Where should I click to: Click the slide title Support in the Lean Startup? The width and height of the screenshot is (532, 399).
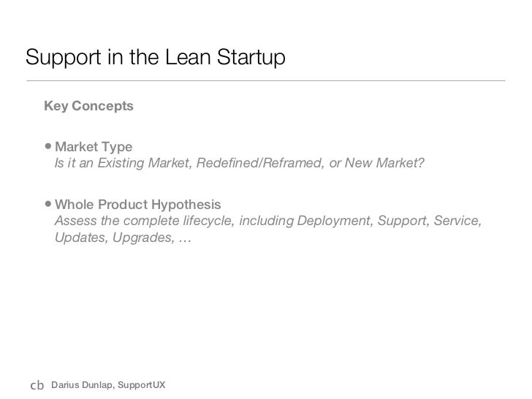154,56
